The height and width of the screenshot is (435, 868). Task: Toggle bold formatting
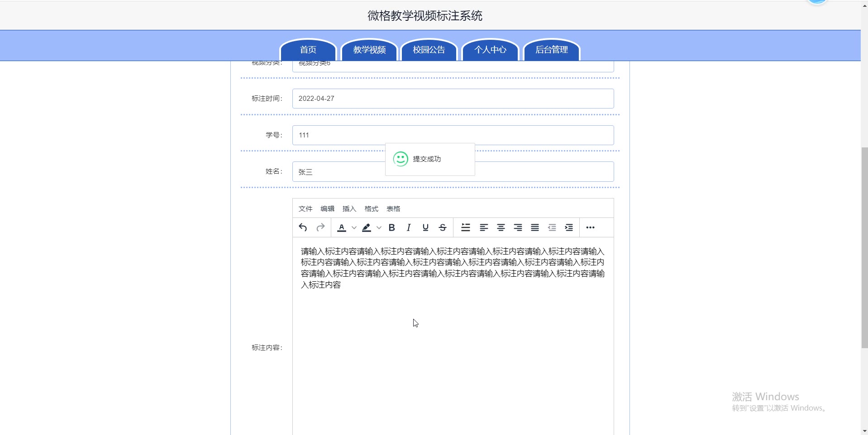click(392, 227)
